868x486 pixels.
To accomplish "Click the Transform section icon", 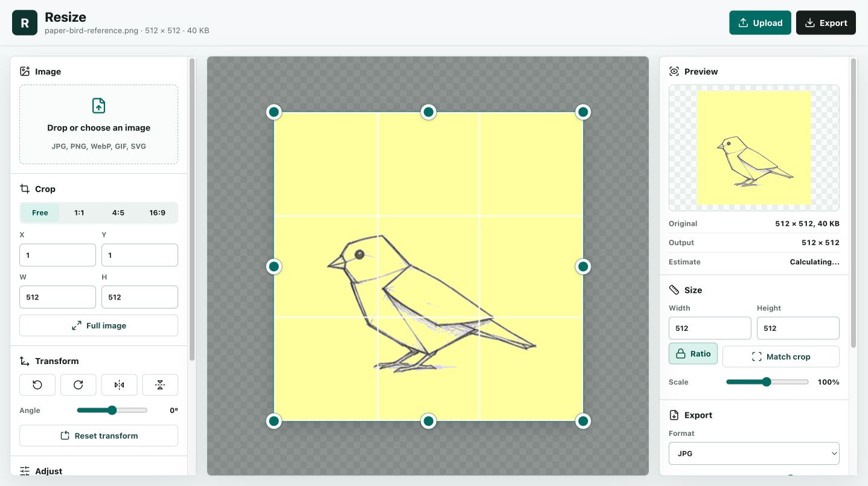I will 25,361.
